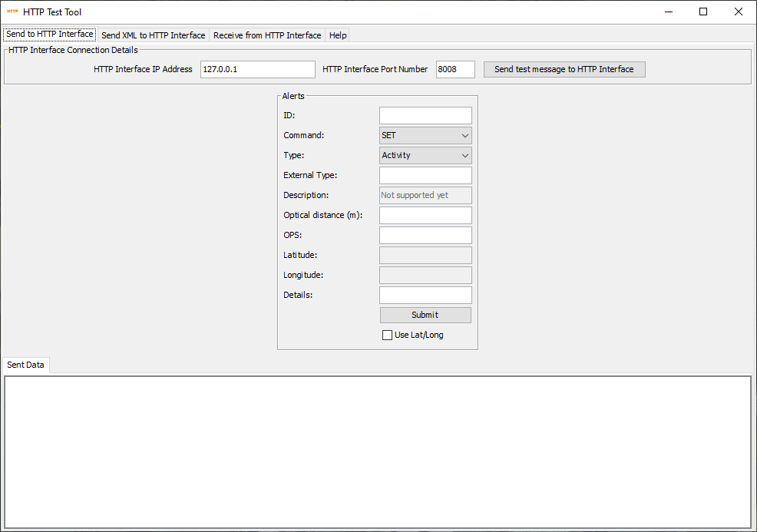Click the External Type input field
This screenshot has width=757, height=532.
(x=425, y=175)
